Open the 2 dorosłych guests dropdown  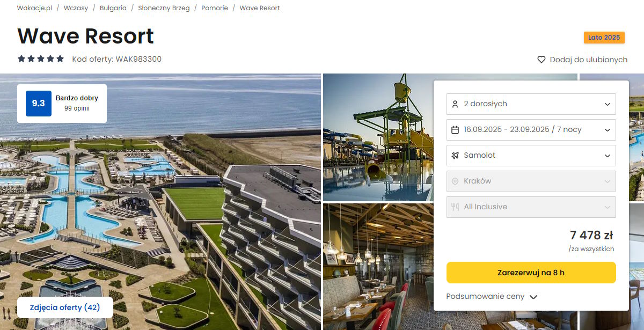(531, 104)
